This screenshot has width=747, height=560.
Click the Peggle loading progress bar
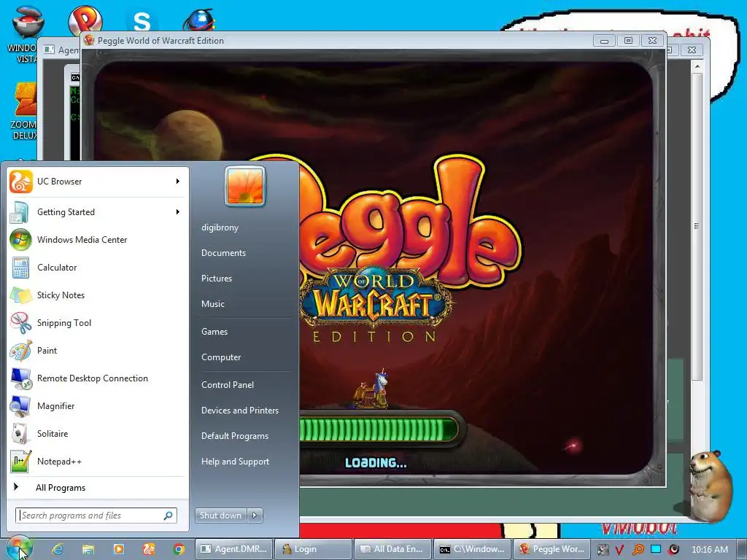coord(379,429)
